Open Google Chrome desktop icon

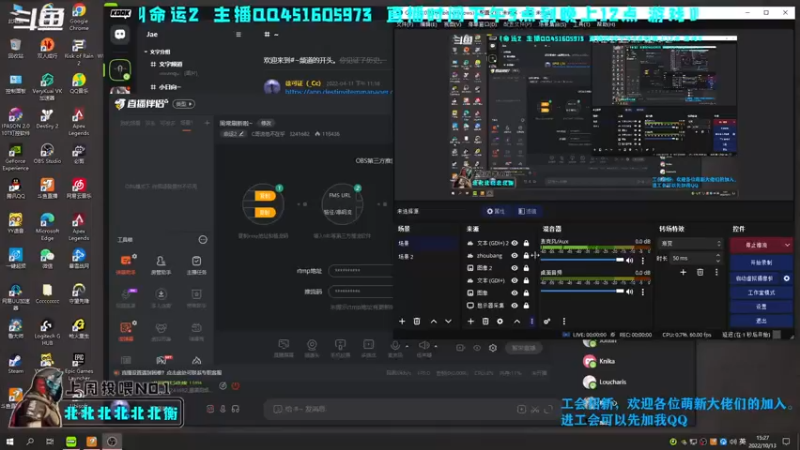[79, 16]
